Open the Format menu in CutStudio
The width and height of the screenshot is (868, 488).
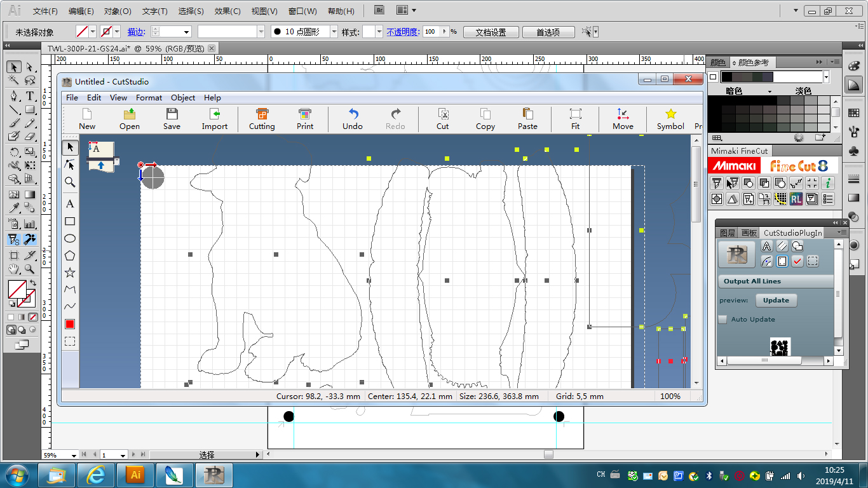[x=149, y=97]
